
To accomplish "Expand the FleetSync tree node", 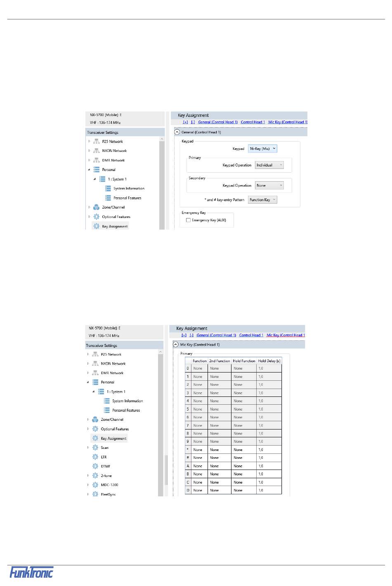I will tap(88, 494).
